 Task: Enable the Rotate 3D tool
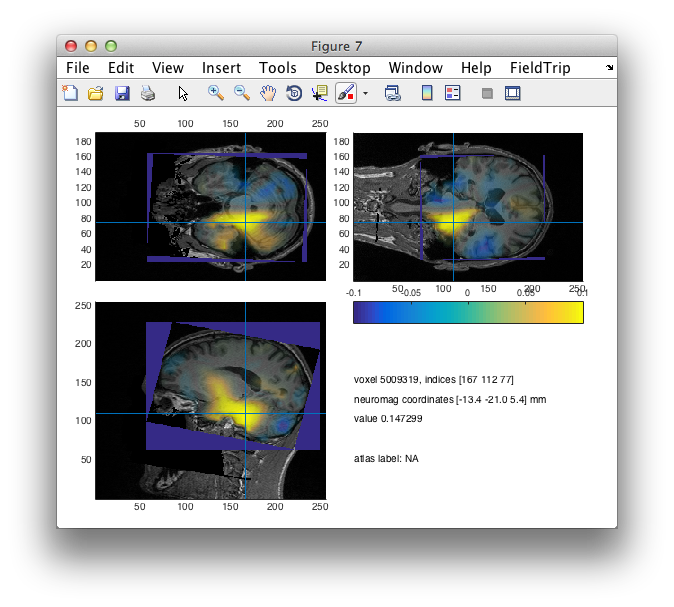point(294,93)
